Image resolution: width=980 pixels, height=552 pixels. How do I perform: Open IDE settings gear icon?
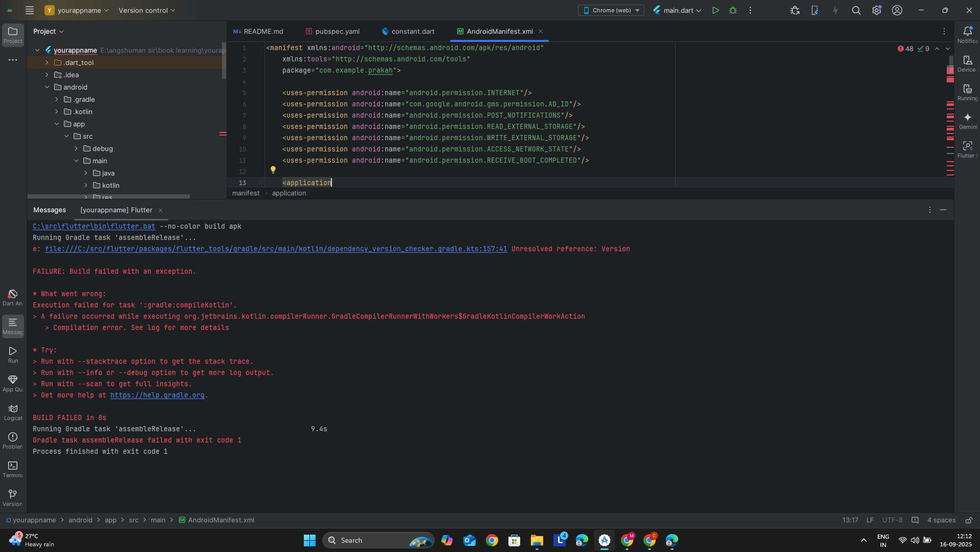877,10
